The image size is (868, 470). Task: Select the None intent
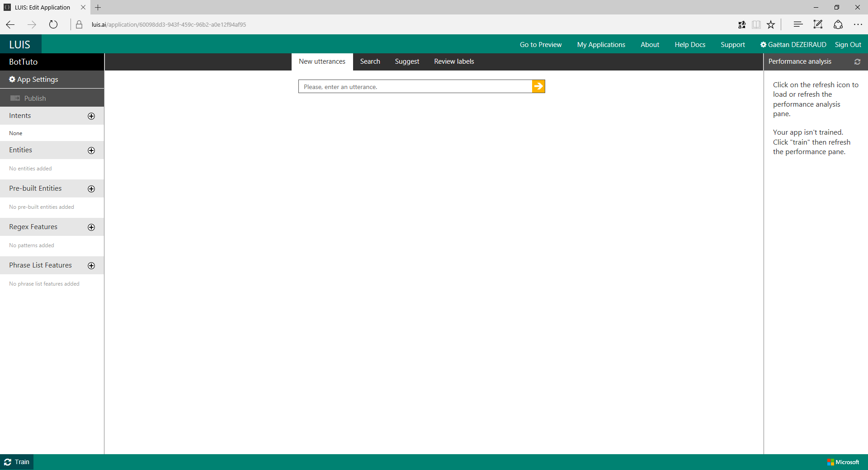coord(16,133)
